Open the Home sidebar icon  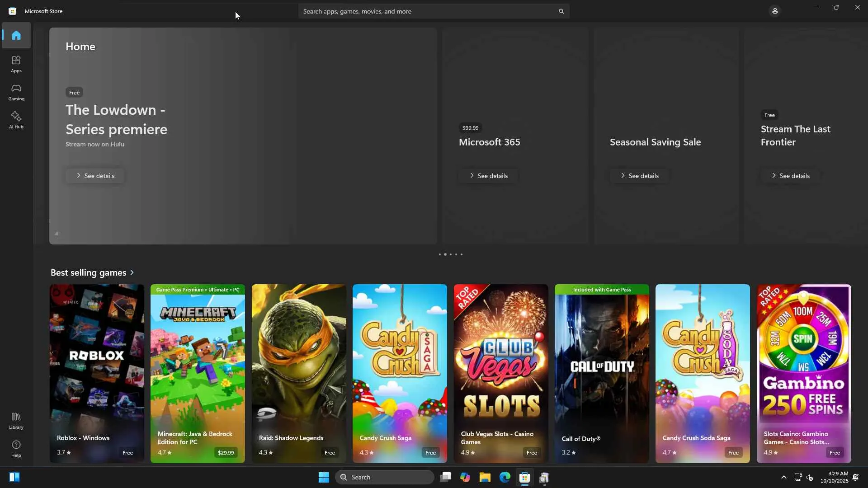(x=16, y=35)
